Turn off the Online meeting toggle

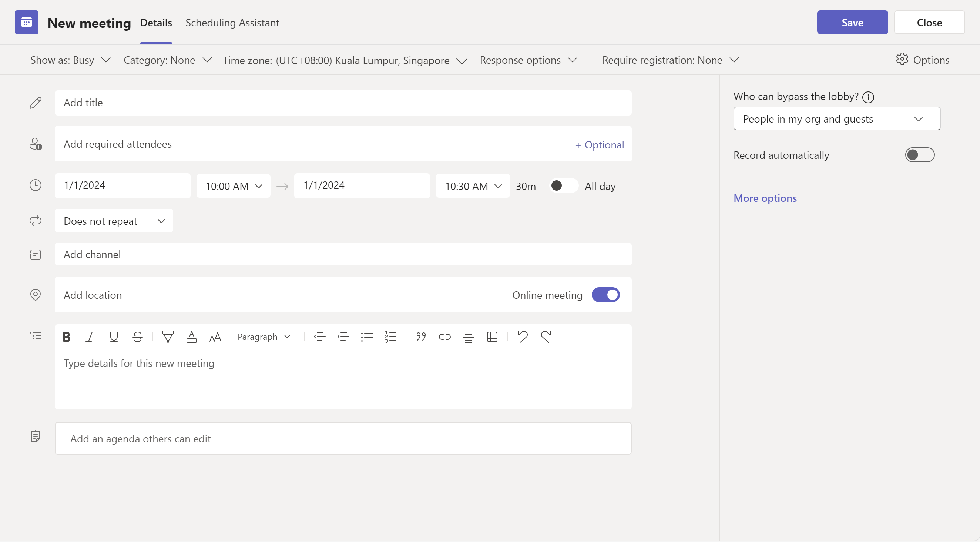(x=605, y=295)
